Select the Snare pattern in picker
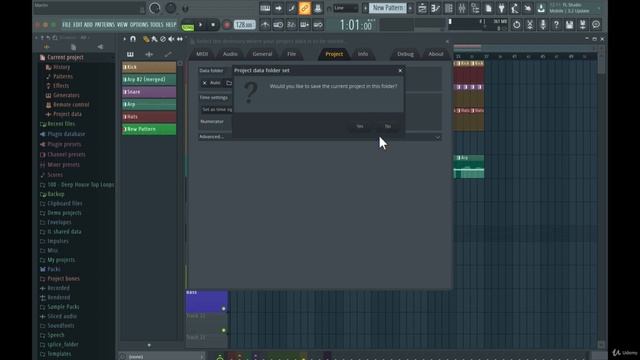This screenshot has width=640, height=360. pyautogui.click(x=149, y=92)
